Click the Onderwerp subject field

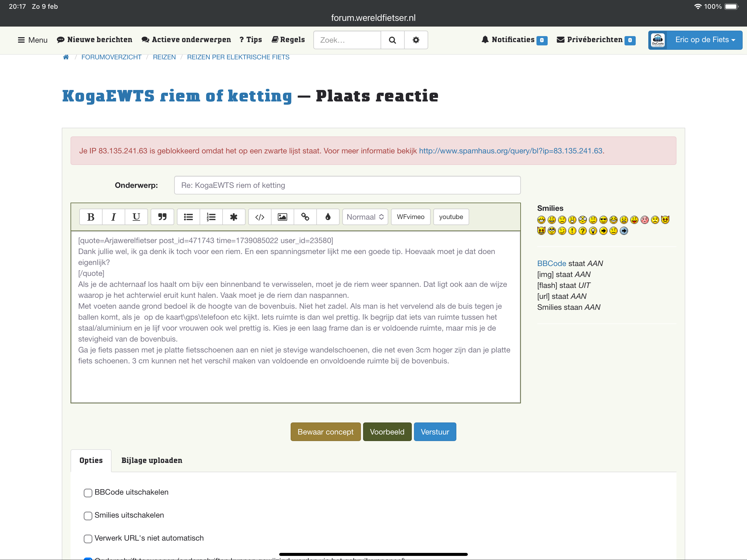click(x=347, y=185)
